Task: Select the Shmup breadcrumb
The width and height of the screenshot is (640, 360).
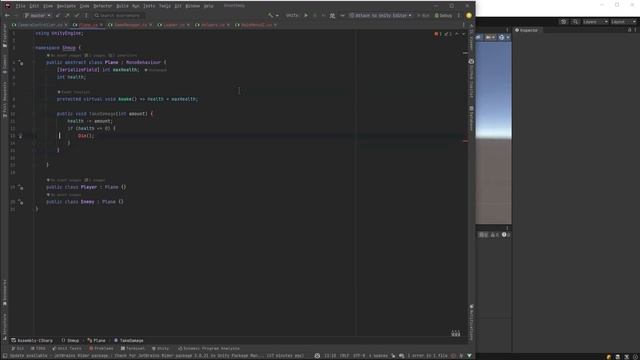Action: click(x=70, y=340)
